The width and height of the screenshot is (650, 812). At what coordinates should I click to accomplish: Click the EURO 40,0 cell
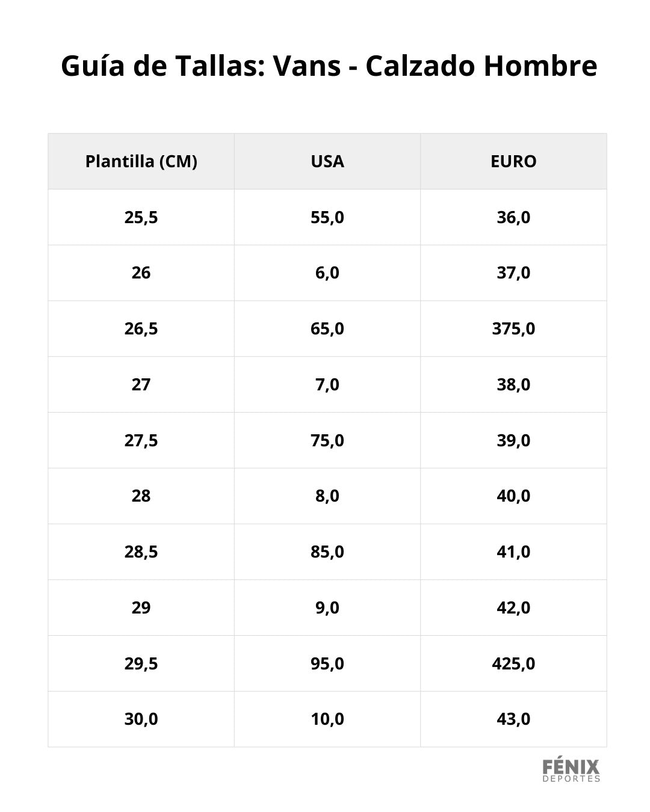coord(513,496)
